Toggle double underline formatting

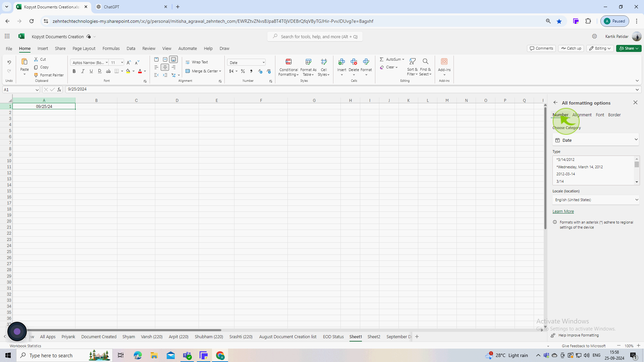tap(100, 71)
